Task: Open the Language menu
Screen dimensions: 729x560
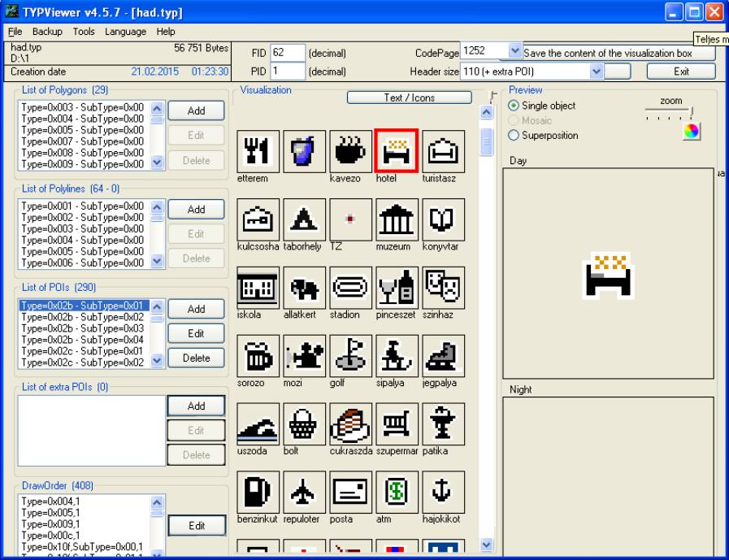Action: click(x=125, y=32)
